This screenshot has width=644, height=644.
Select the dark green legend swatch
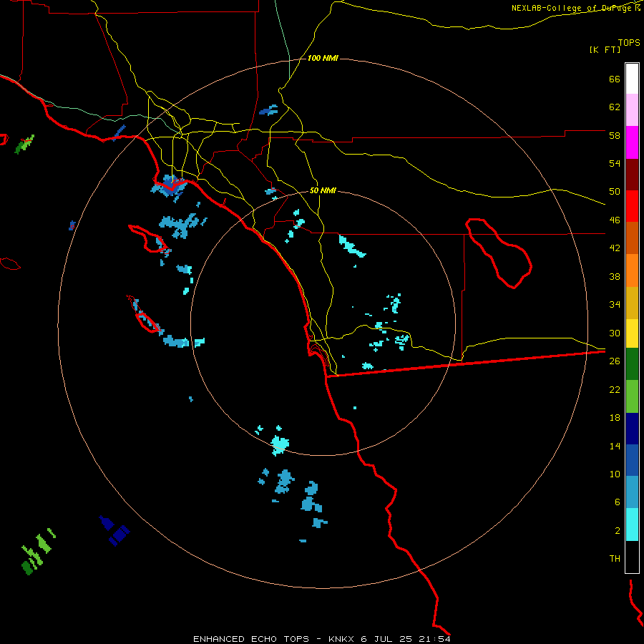pyautogui.click(x=632, y=364)
